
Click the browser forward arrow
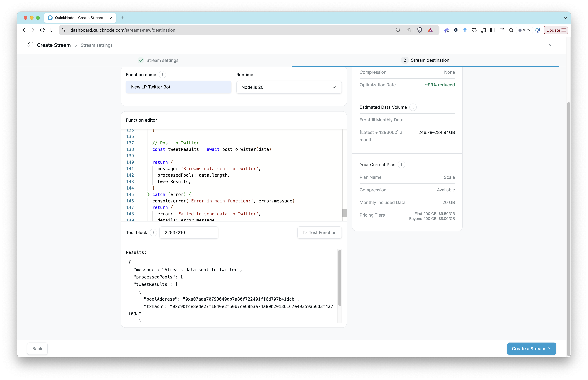[33, 30]
